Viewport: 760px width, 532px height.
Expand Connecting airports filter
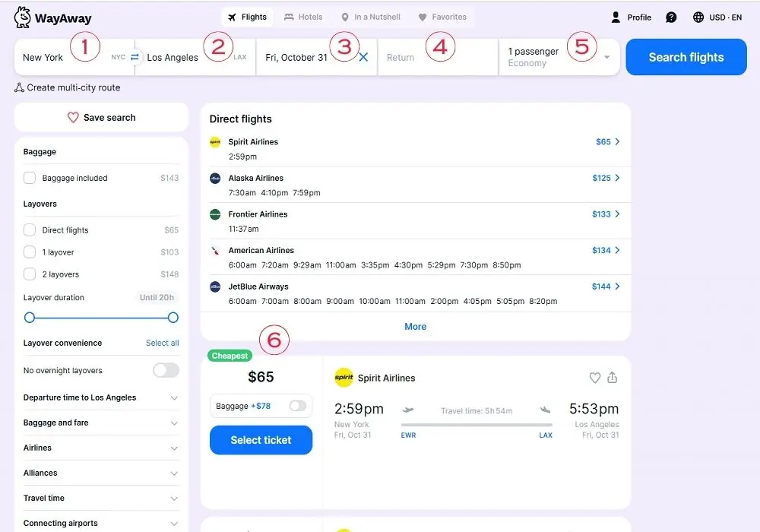(x=101, y=524)
